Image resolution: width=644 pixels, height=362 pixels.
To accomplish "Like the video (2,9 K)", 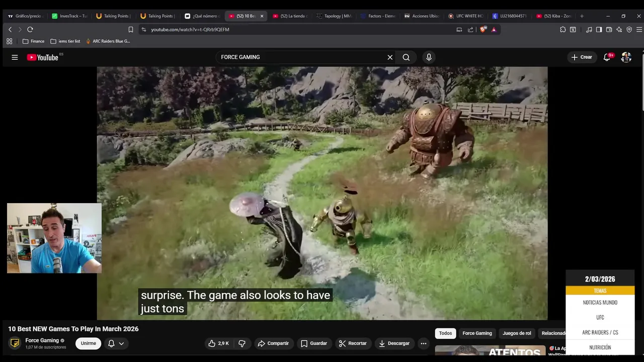I will tap(219, 343).
